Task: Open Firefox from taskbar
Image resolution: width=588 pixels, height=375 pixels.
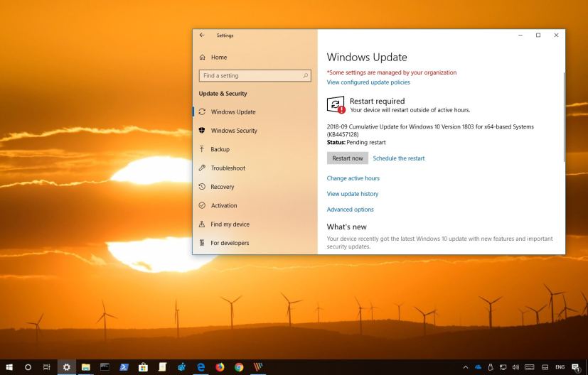Action: [x=220, y=367]
